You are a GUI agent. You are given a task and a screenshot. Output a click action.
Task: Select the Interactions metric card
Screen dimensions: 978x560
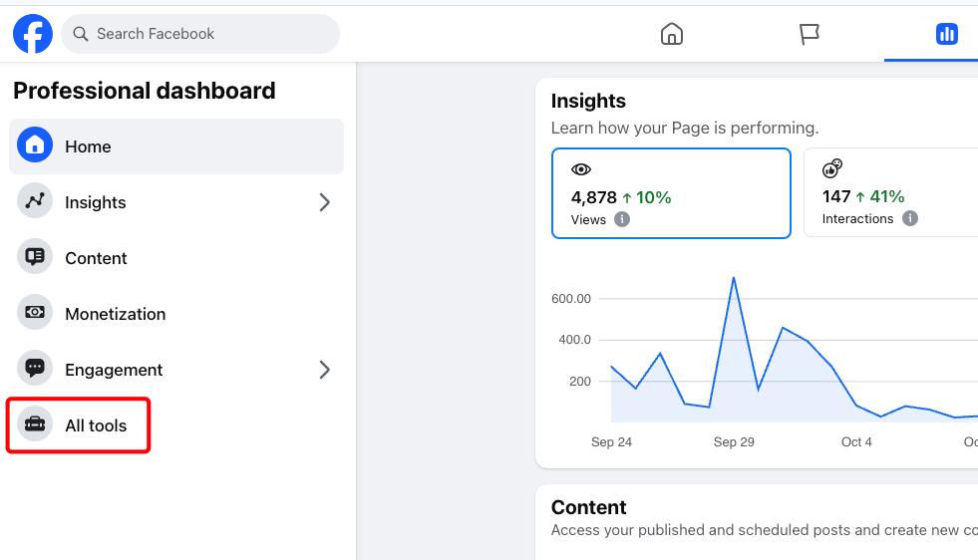point(890,192)
